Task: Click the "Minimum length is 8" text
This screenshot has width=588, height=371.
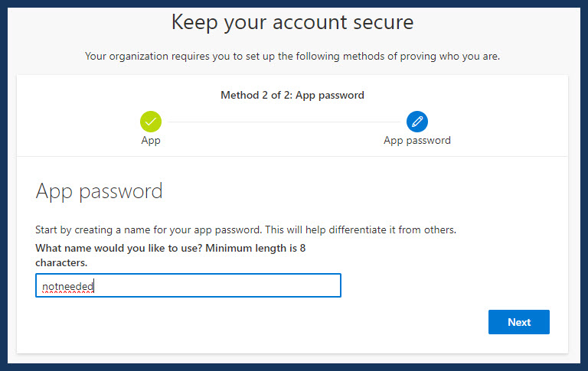Action: click(256, 248)
